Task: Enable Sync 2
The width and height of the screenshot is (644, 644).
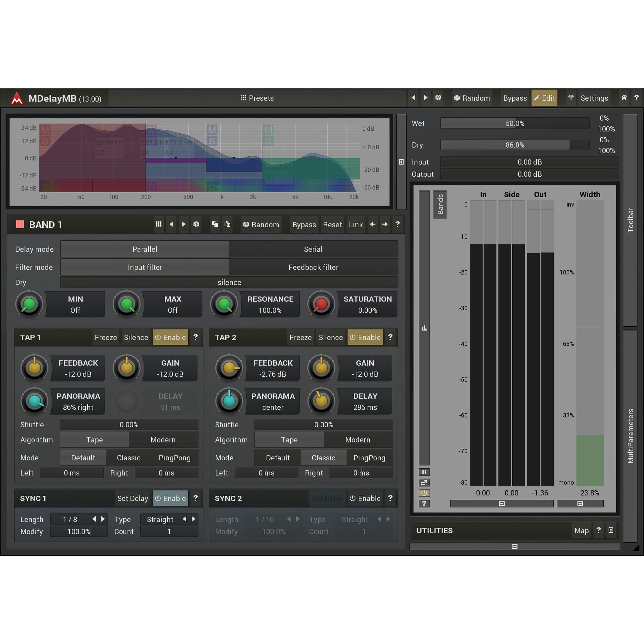Action: (x=365, y=498)
